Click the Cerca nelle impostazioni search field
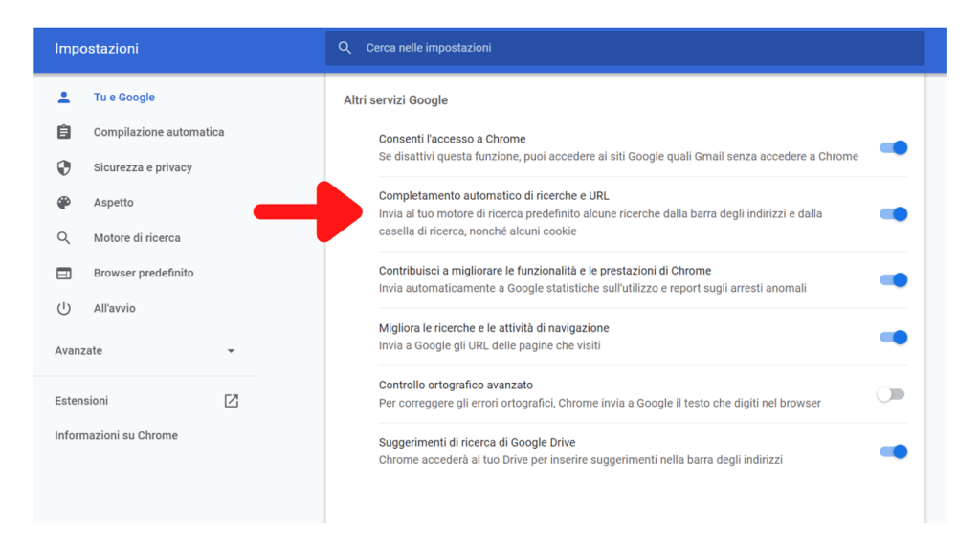Screen dimensions: 980x551 625,48
